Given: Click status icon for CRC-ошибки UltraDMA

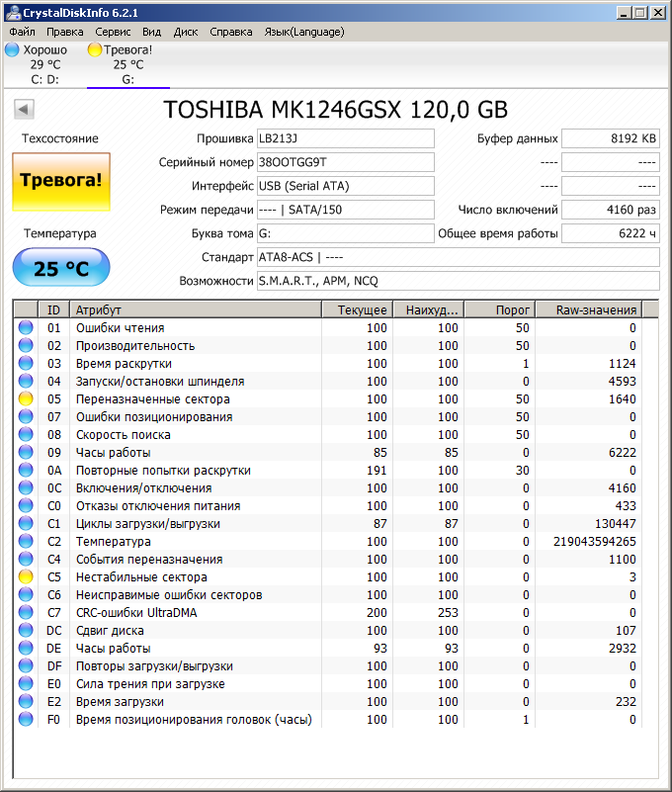Looking at the screenshot, I should (x=26, y=612).
